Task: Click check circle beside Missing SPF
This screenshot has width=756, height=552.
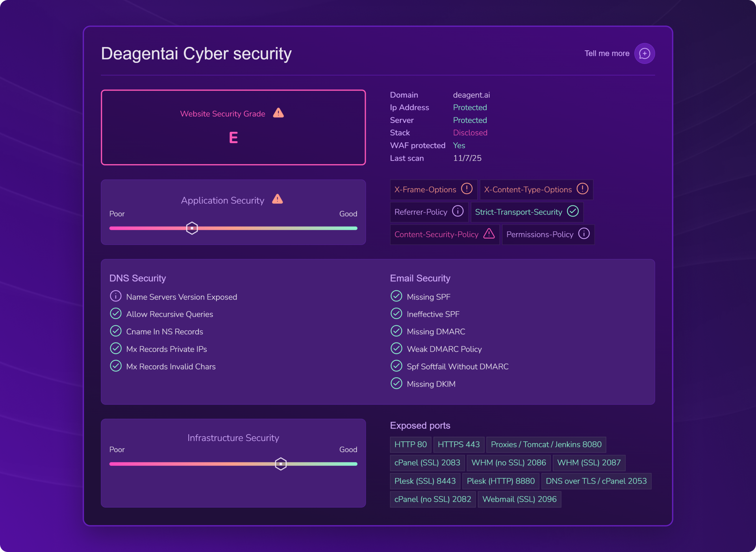Action: (396, 296)
